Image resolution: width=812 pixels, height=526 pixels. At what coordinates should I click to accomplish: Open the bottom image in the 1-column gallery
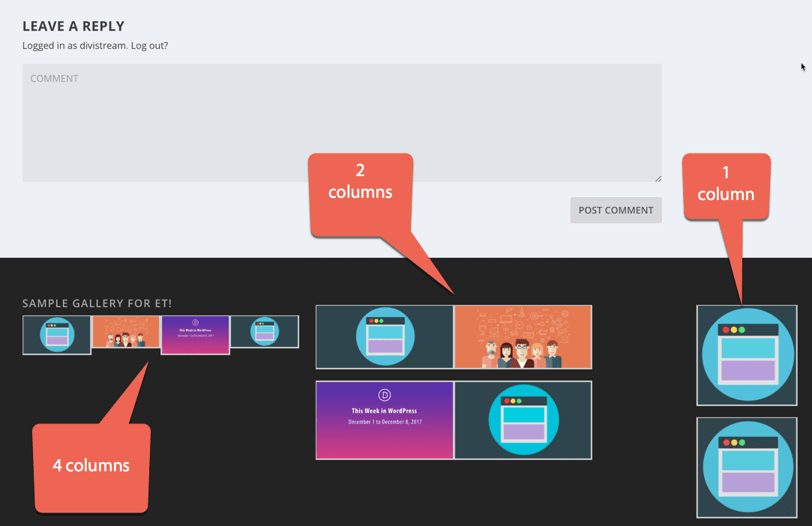(x=747, y=468)
